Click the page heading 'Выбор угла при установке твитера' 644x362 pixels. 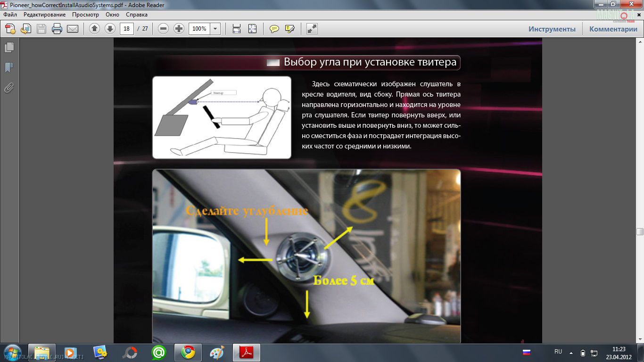[370, 62]
